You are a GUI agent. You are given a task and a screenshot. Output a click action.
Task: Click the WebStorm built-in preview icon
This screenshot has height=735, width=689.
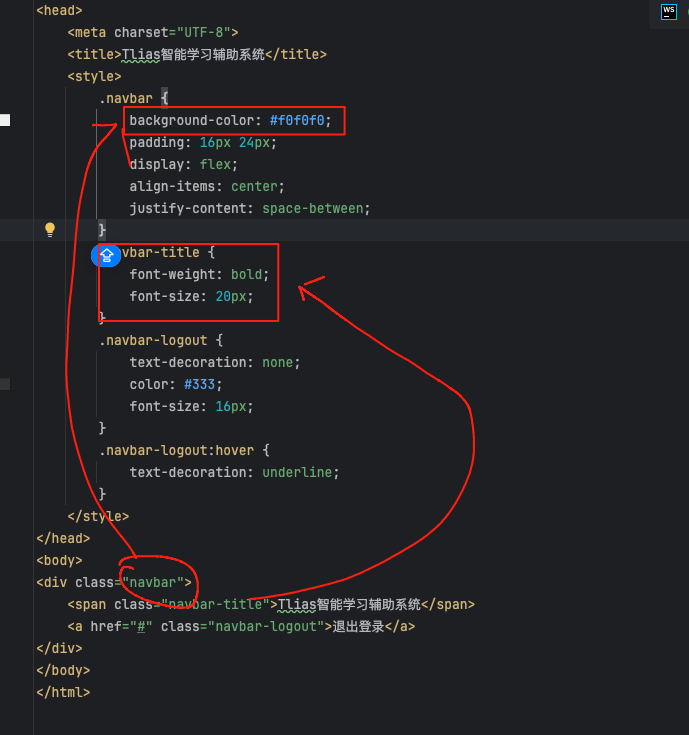(669, 12)
